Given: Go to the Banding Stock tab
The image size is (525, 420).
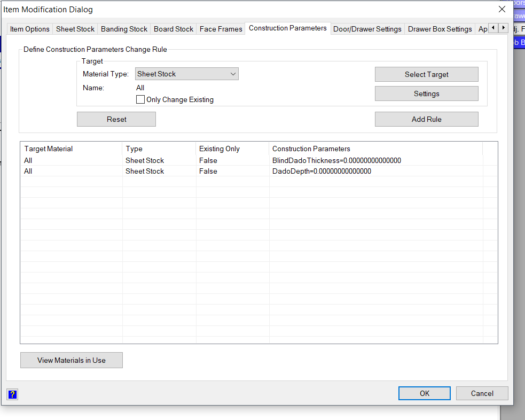Looking at the screenshot, I should [x=124, y=29].
